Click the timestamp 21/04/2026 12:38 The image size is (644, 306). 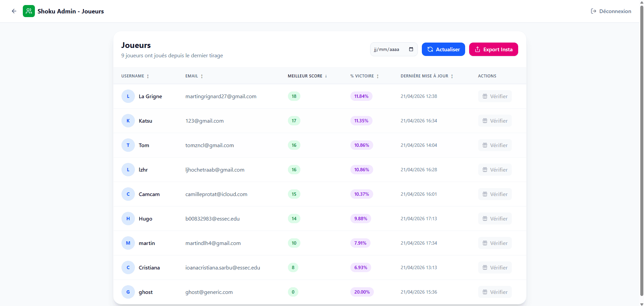(419, 96)
